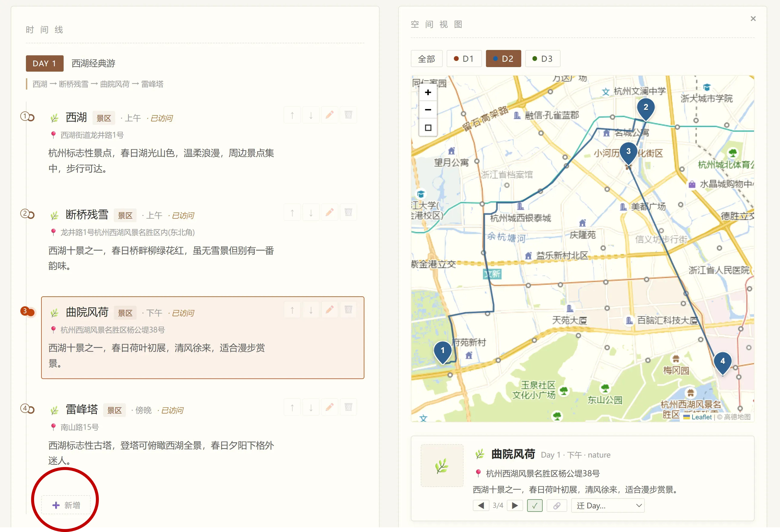Click the 断桥残雪 item title
Viewport: 780px width, 532px height.
click(x=87, y=215)
